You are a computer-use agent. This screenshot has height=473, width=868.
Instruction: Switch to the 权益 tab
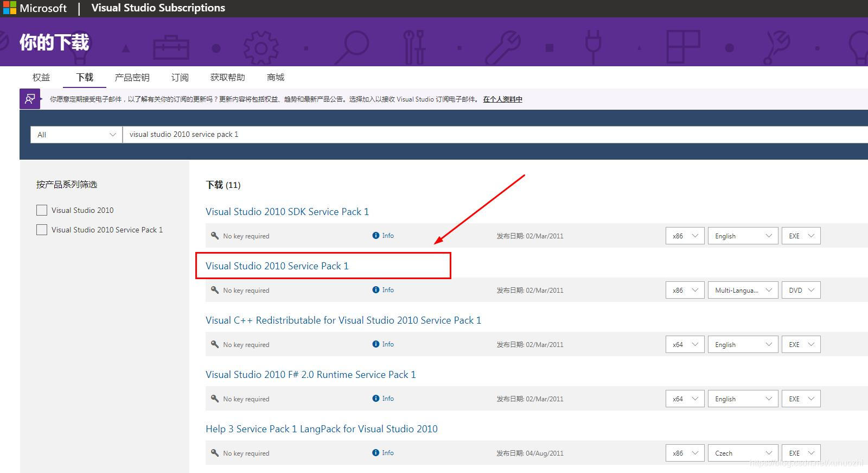(x=41, y=77)
